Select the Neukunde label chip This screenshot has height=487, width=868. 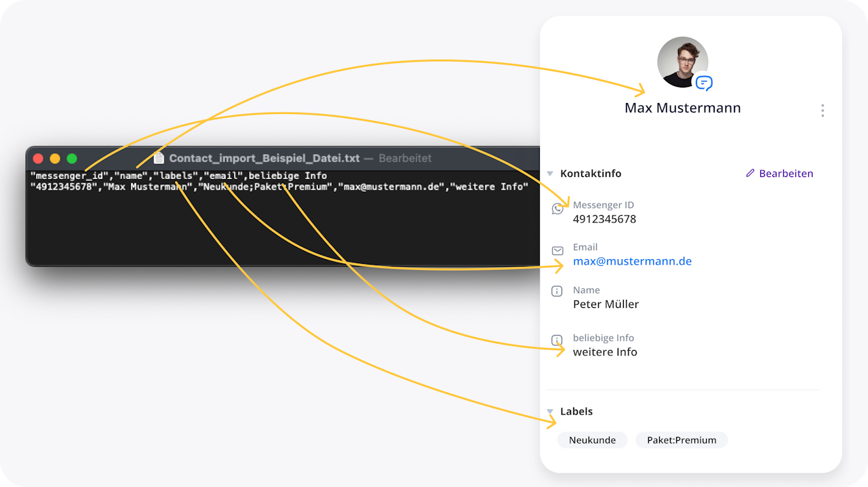(592, 440)
